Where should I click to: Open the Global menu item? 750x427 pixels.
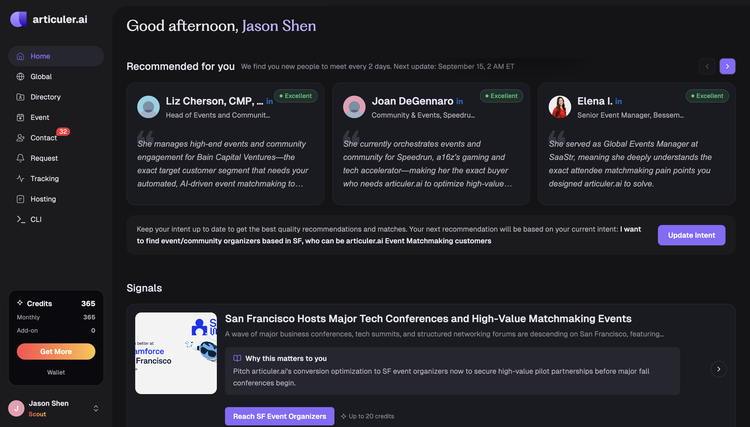pos(56,77)
